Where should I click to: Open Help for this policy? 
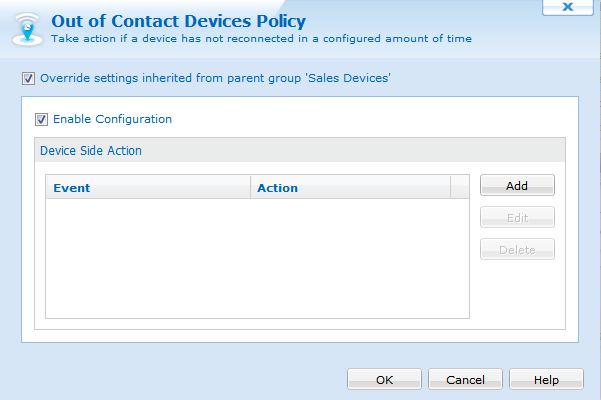(x=546, y=379)
